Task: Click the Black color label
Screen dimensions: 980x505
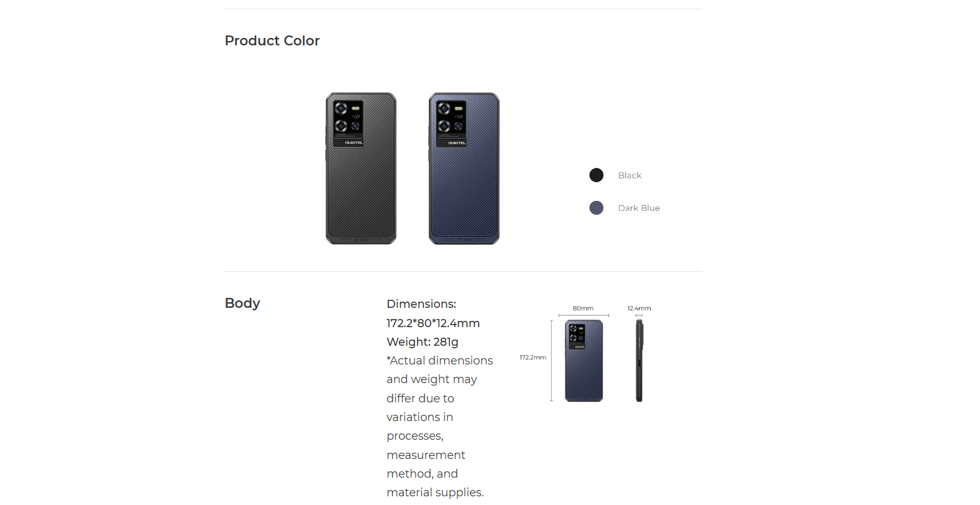Action: pyautogui.click(x=630, y=175)
